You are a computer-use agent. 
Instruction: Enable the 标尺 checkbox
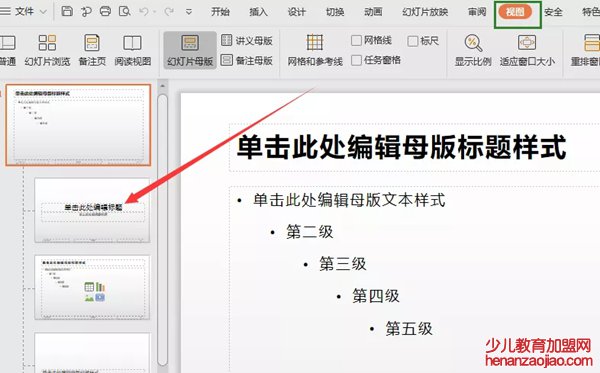point(412,41)
